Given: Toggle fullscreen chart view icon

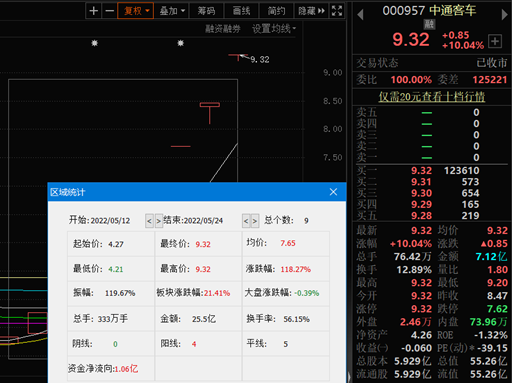Looking at the screenshot, I should point(337,11).
